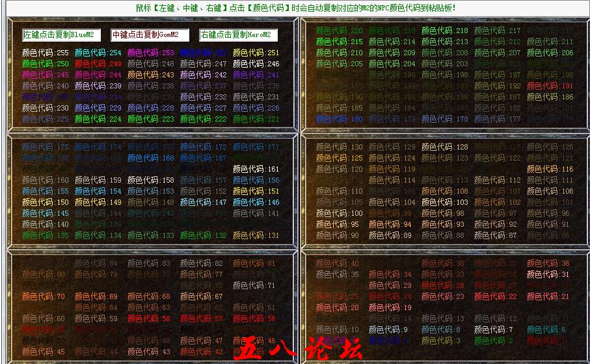This screenshot has width=590, height=364.
Task: Click color code 67
Action: pos(202,296)
